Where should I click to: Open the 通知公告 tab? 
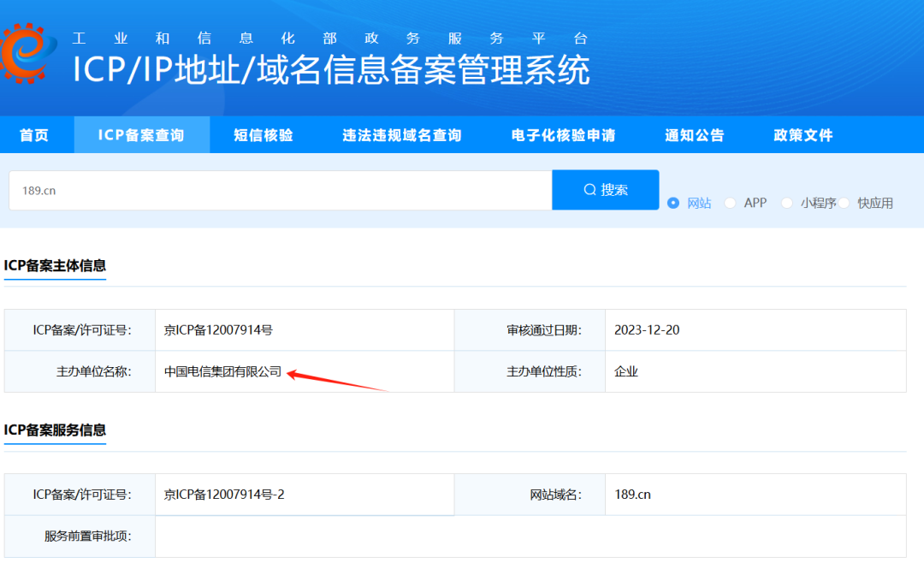(694, 135)
